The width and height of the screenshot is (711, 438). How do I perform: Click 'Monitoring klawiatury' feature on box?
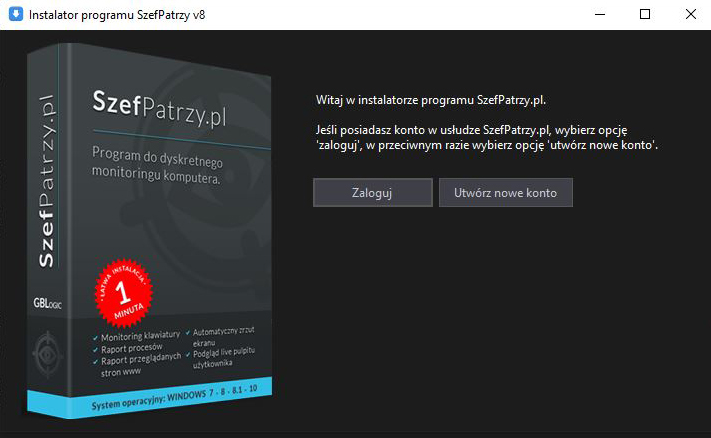136,336
